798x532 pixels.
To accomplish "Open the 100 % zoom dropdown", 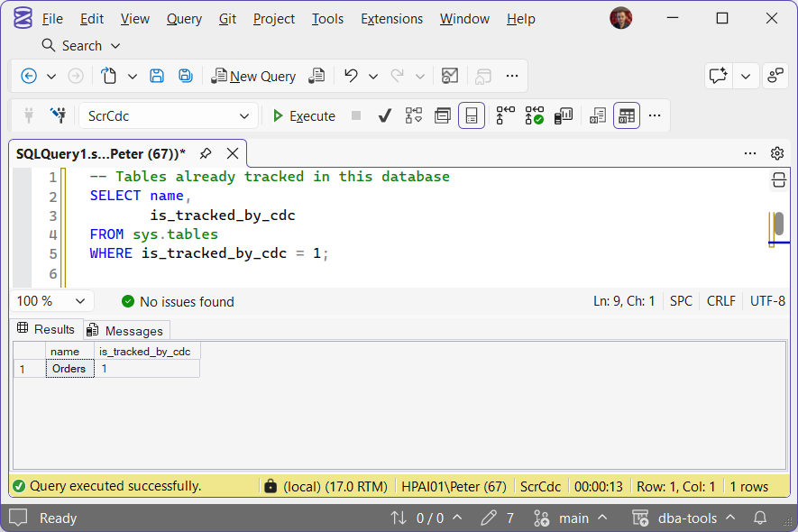I will [51, 301].
